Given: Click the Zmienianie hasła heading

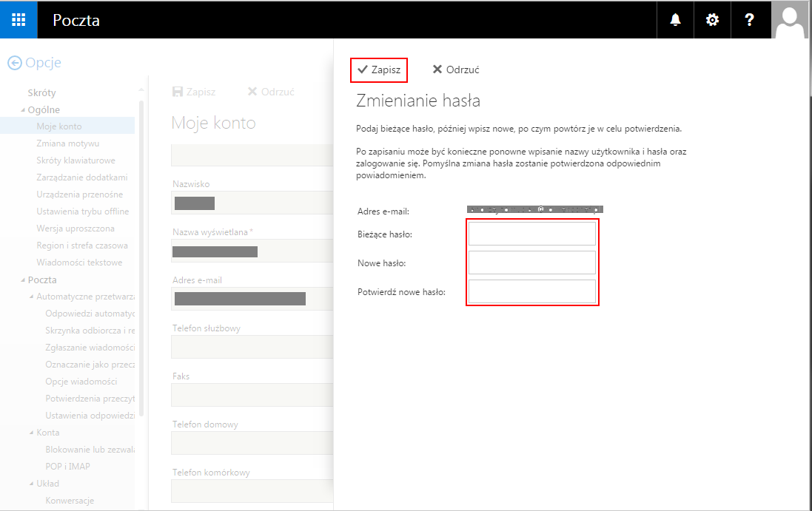Looking at the screenshot, I should tap(418, 101).
